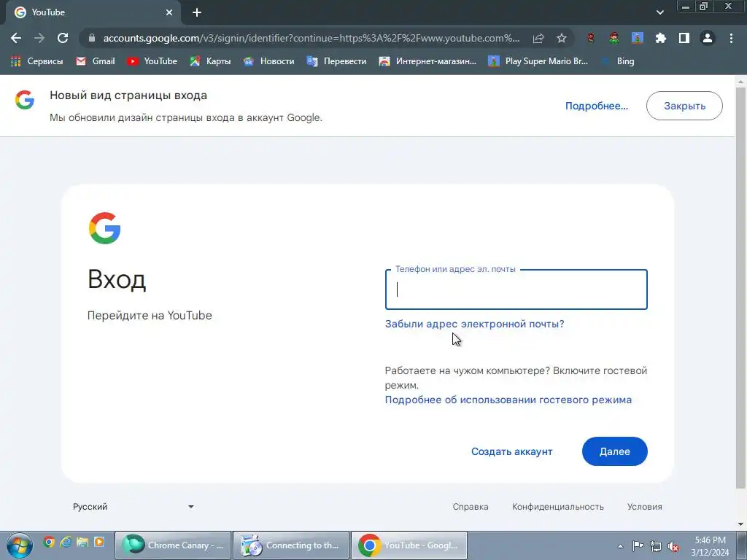Screen dimensions: 747x560
Task: Open the Play Super Mario Br... bookmark
Action: [x=538, y=61]
